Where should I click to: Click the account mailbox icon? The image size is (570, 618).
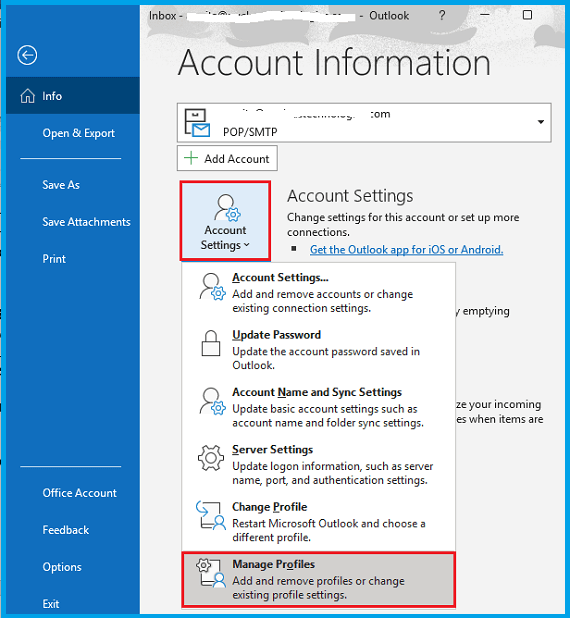pyautogui.click(x=197, y=123)
